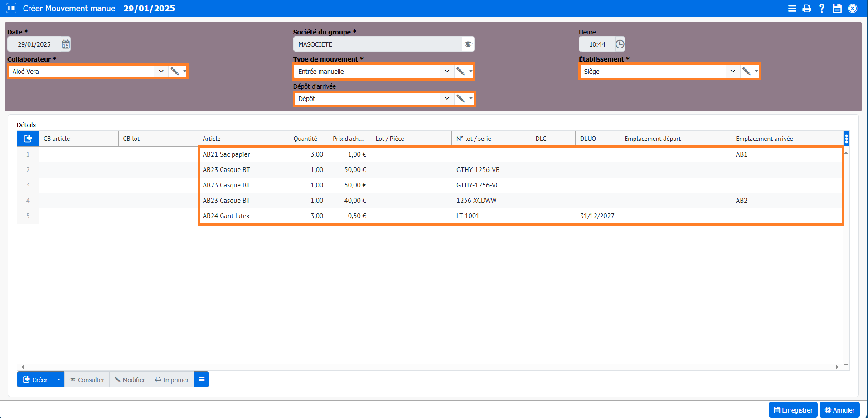Toggle the eye icon beside MASOCIETE
Image resolution: width=868 pixels, height=418 pixels.
point(468,44)
